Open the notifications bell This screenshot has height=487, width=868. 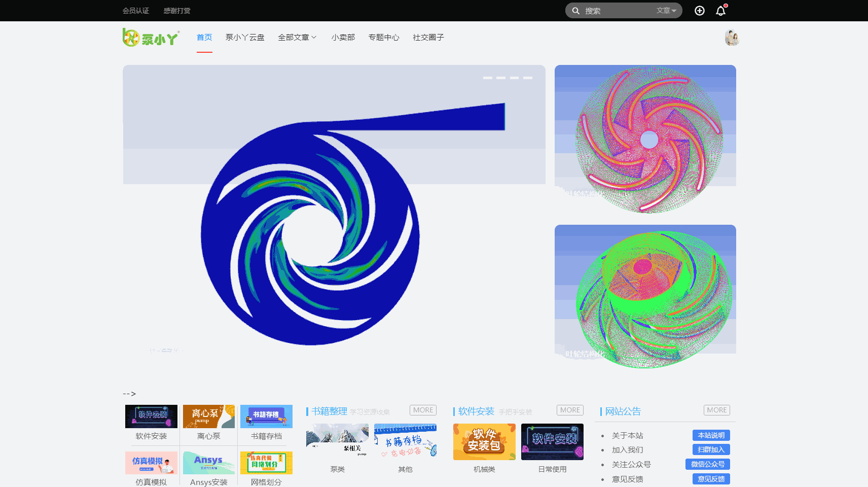point(721,11)
